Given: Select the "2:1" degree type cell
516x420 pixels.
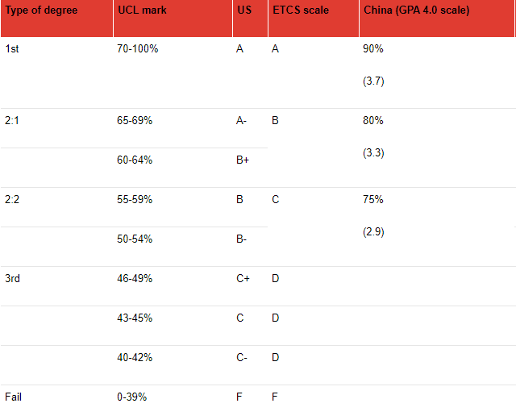Looking at the screenshot, I should (13, 120).
